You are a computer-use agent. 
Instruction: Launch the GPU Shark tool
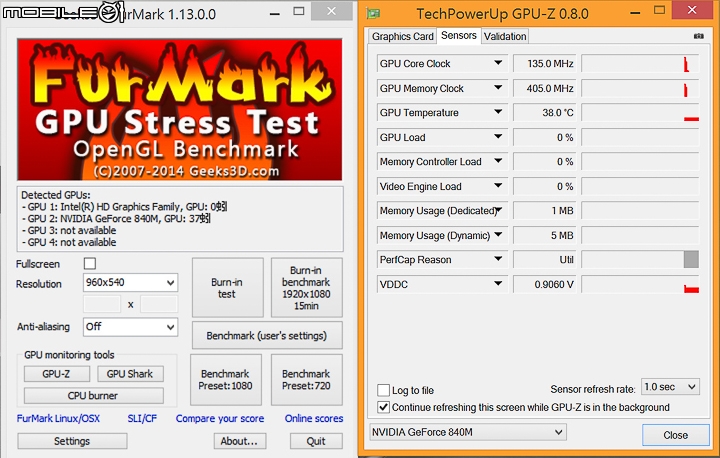tap(130, 374)
